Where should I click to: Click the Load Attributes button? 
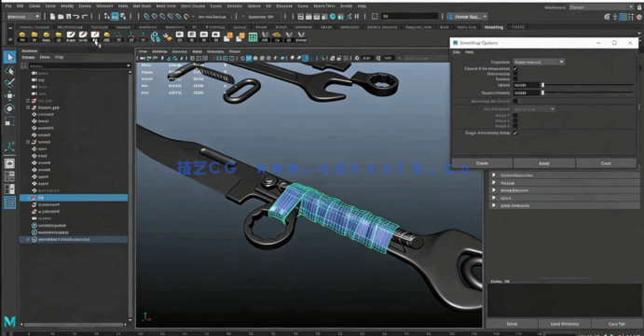coord(565,324)
